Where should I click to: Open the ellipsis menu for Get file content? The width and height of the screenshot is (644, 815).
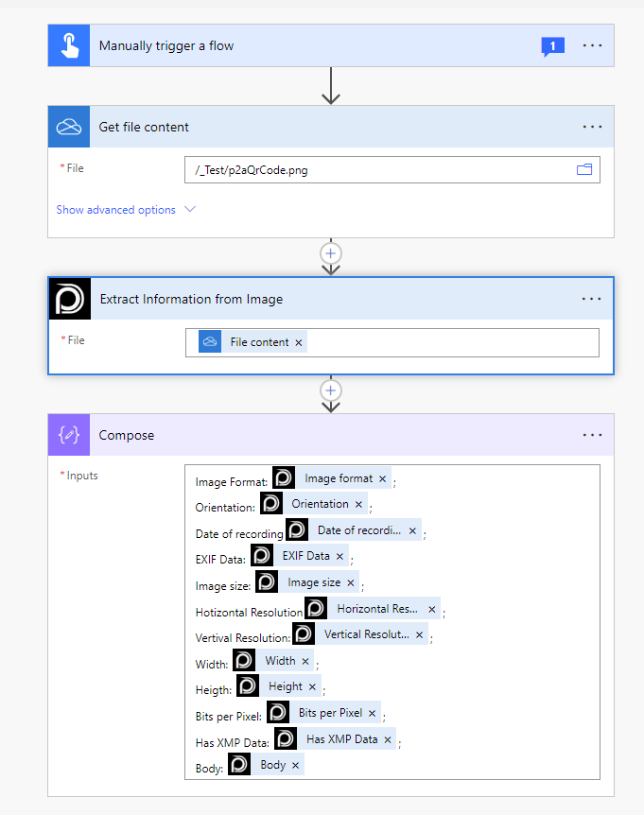pos(592,127)
